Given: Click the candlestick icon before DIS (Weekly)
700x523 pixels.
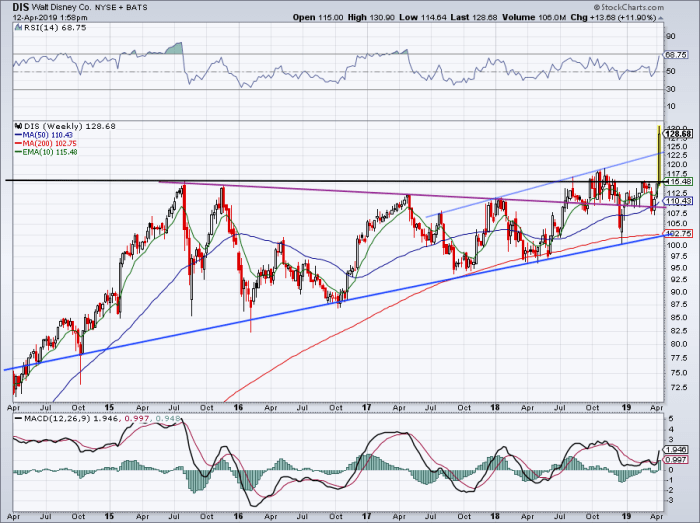Looking at the screenshot, I should [18, 126].
